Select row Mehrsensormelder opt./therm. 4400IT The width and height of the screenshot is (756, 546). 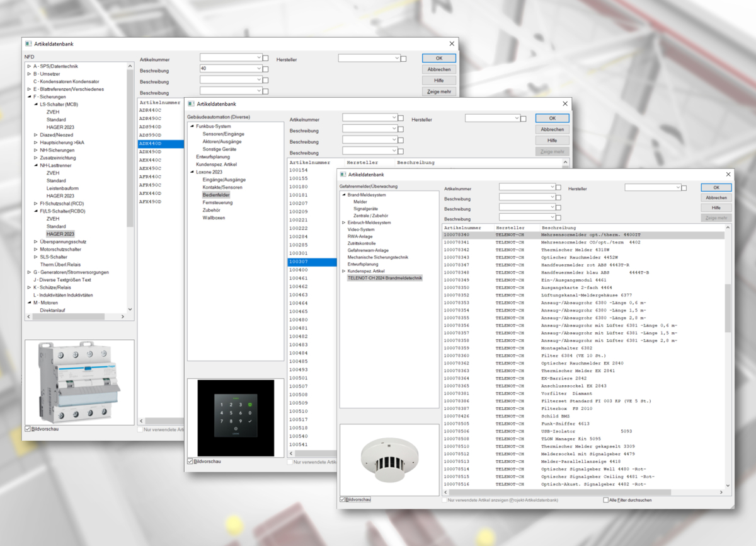(583, 235)
